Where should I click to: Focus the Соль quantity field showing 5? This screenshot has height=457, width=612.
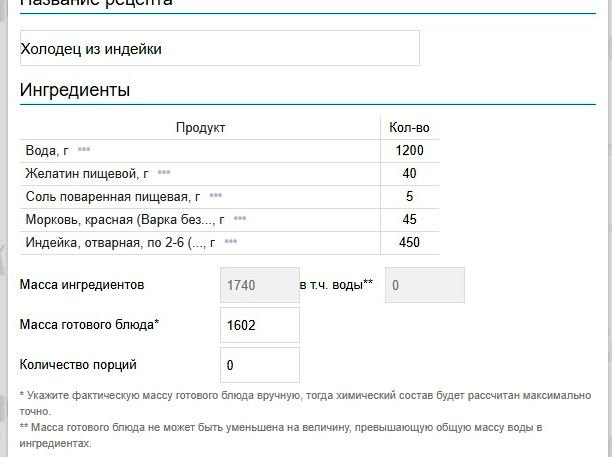point(409,197)
